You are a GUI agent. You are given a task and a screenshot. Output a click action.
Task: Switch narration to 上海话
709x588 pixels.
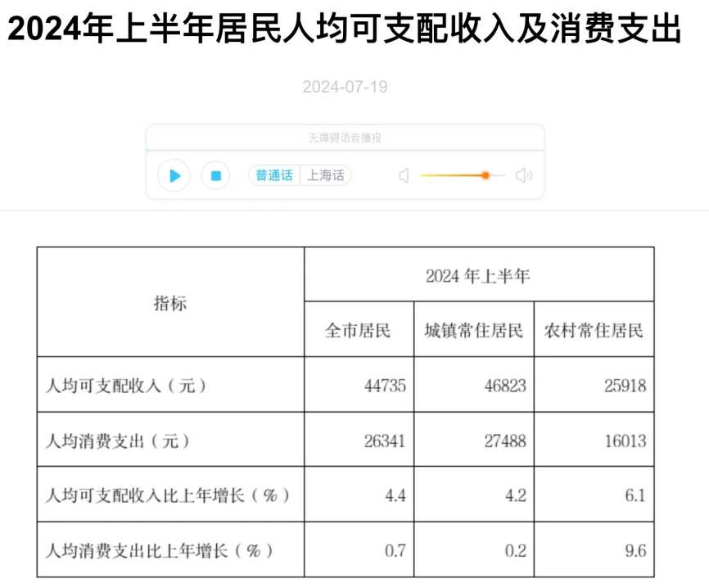click(x=325, y=175)
